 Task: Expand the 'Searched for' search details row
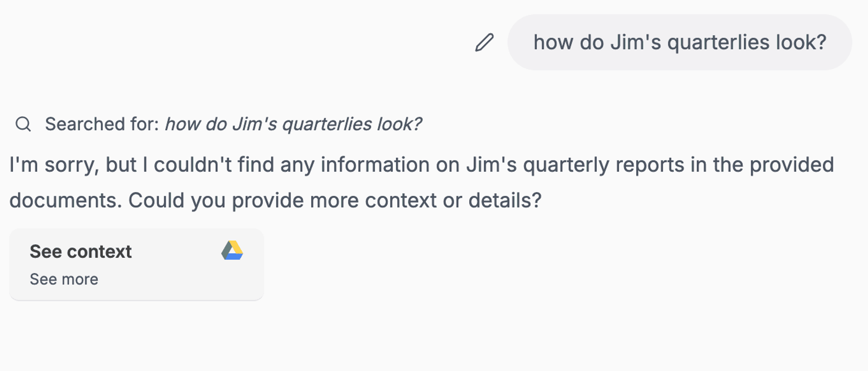[219, 124]
